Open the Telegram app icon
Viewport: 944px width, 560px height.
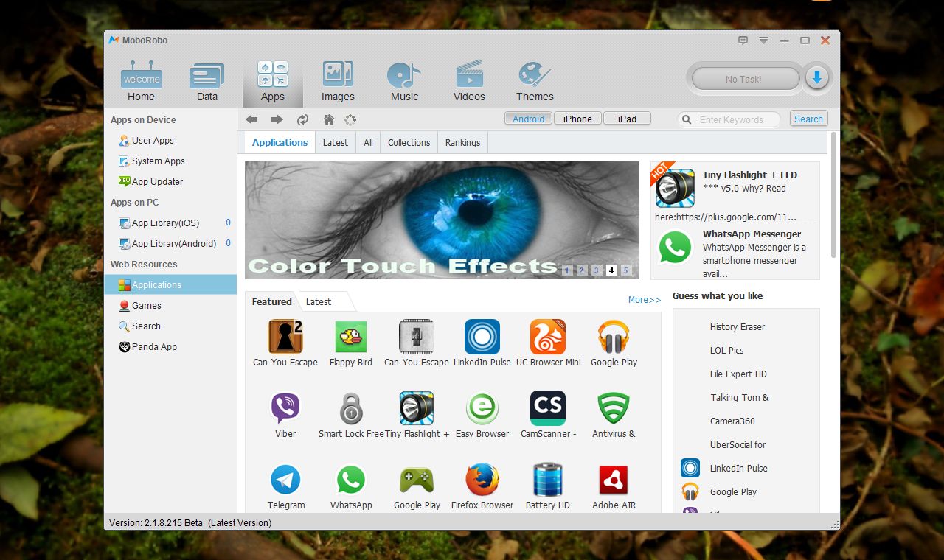[x=285, y=487]
